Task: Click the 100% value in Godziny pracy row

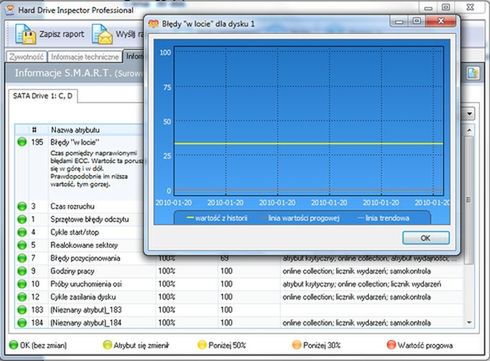Action: click(x=167, y=271)
